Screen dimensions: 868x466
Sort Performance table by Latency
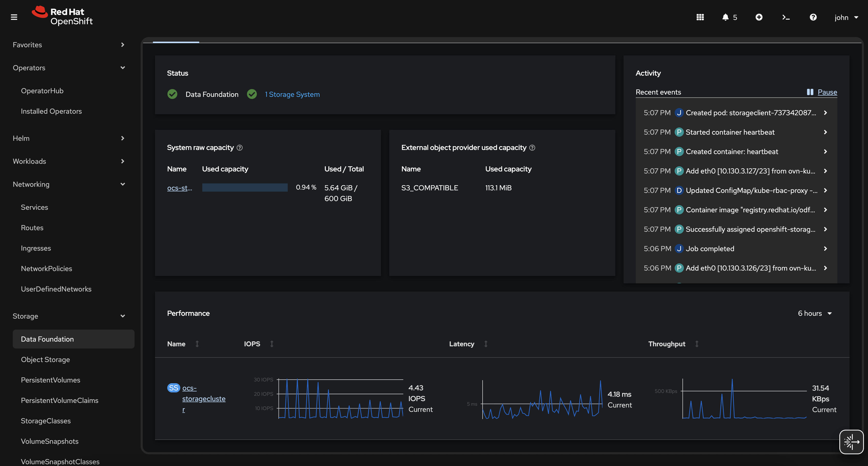(x=486, y=344)
